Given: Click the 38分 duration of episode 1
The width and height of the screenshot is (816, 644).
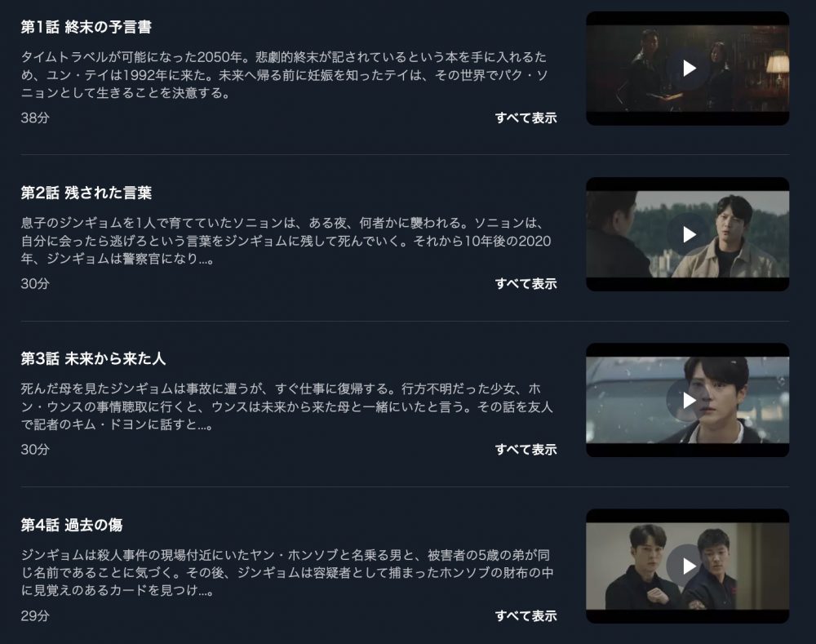Looking at the screenshot, I should tap(35, 118).
